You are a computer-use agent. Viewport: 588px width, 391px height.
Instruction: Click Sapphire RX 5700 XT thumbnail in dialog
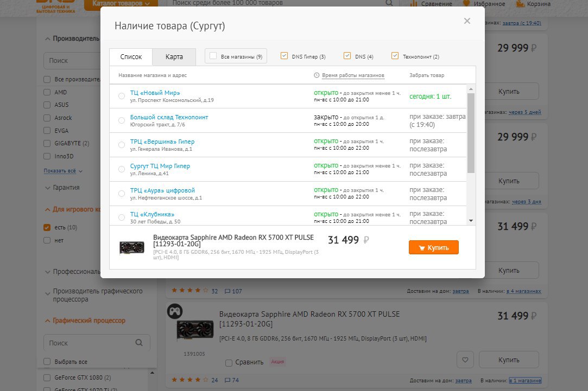click(131, 247)
